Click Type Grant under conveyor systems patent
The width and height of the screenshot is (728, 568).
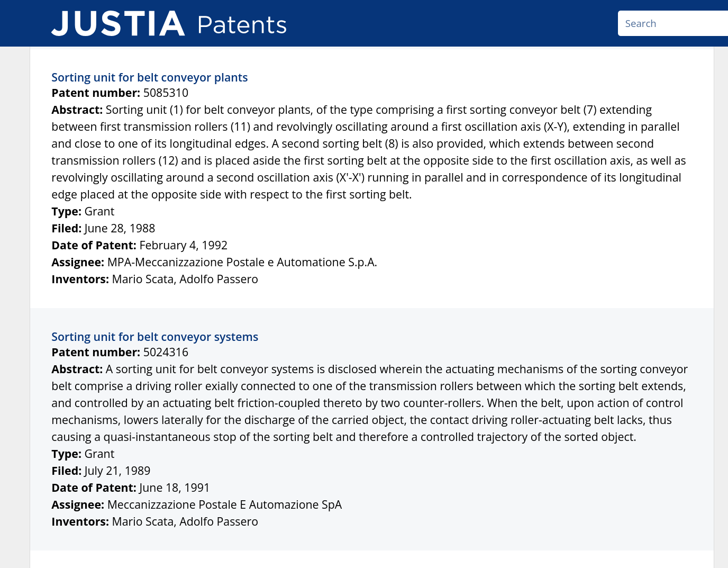click(83, 454)
